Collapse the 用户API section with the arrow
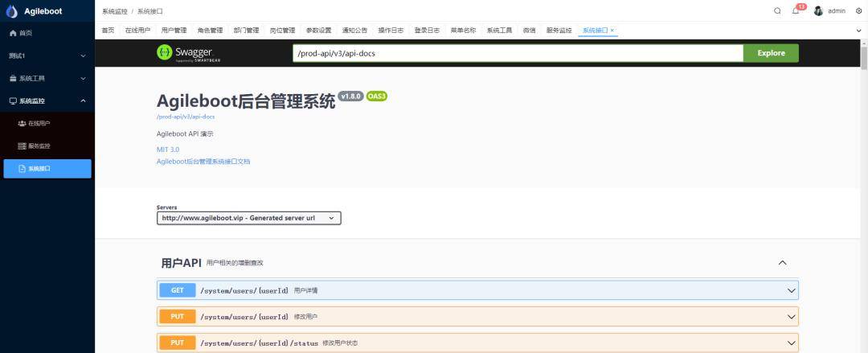 pyautogui.click(x=782, y=263)
